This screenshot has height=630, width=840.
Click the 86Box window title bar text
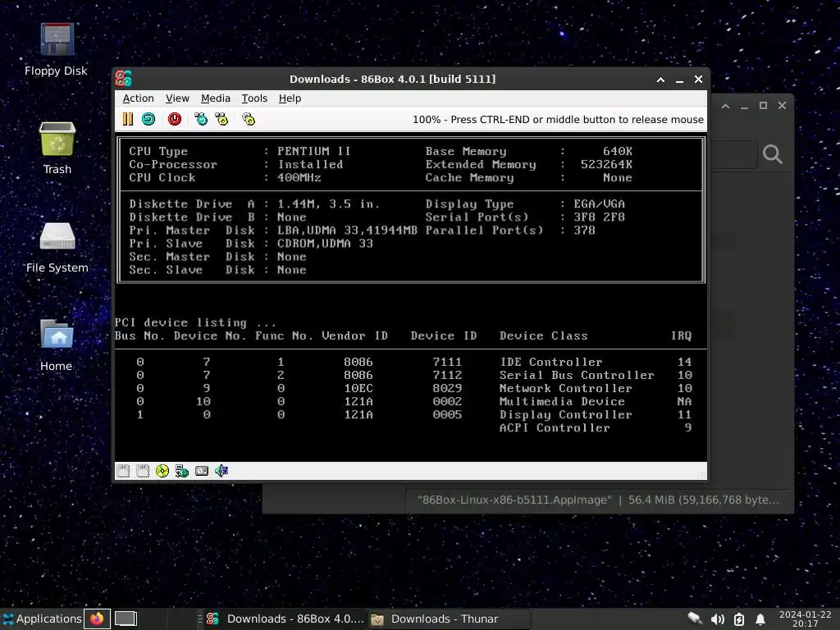pyautogui.click(x=392, y=80)
